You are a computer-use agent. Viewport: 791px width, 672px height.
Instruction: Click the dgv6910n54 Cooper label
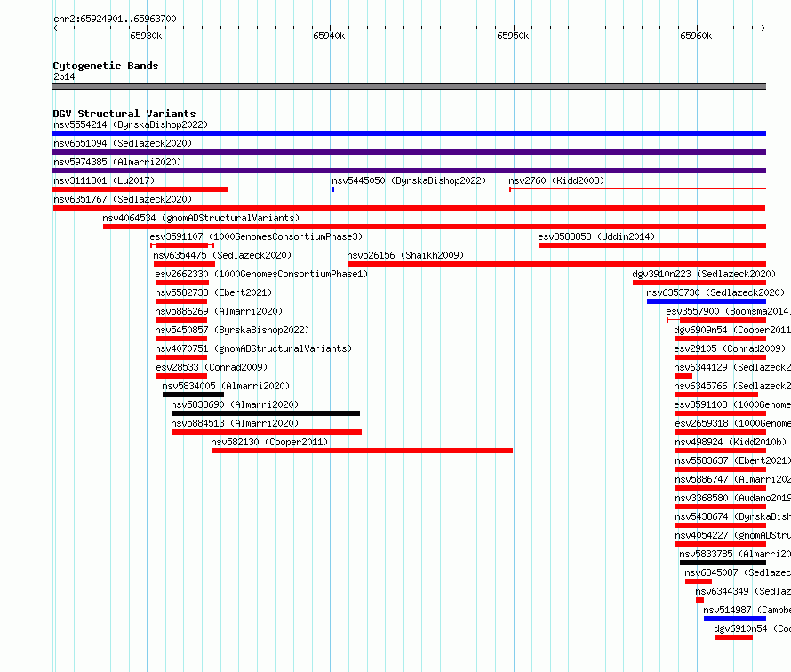pos(752,628)
